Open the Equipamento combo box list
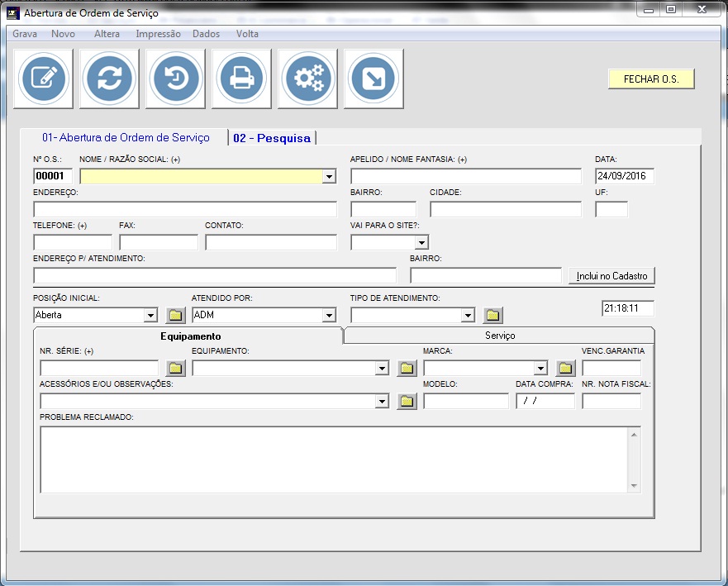Viewport: 728px width, 586px height. pyautogui.click(x=382, y=369)
